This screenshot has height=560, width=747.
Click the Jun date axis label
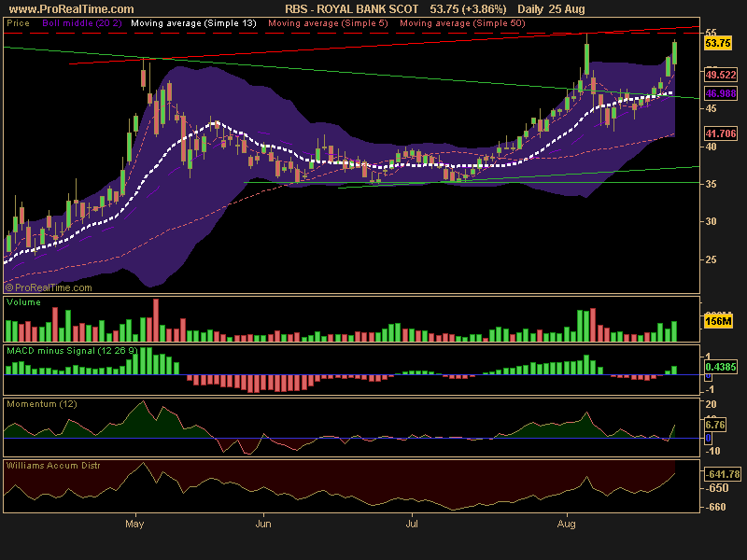coord(263,524)
